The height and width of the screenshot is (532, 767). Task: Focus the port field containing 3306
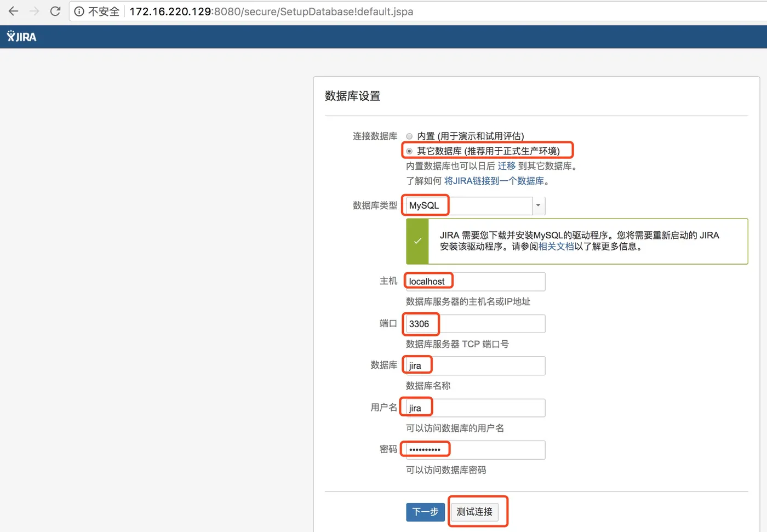[476, 324]
